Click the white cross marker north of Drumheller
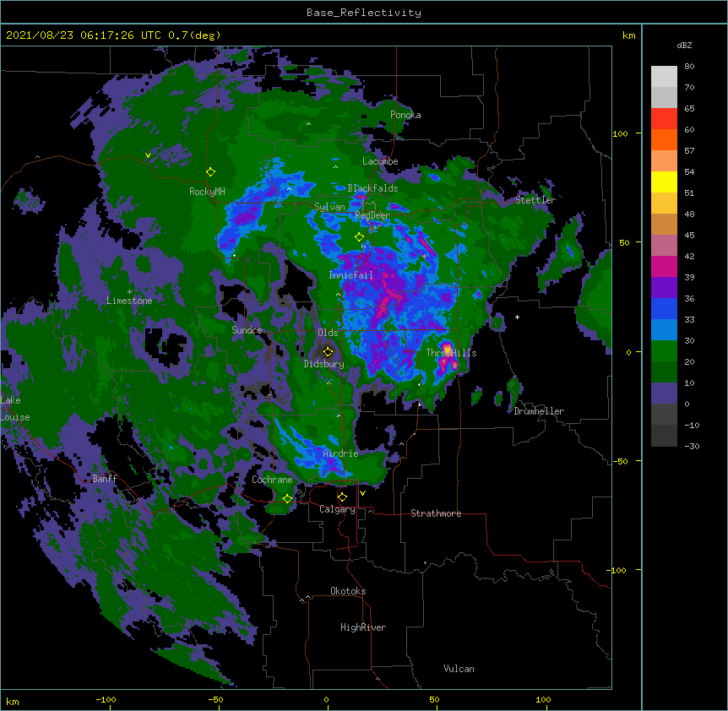Image resolution: width=728 pixels, height=711 pixels. click(x=517, y=317)
